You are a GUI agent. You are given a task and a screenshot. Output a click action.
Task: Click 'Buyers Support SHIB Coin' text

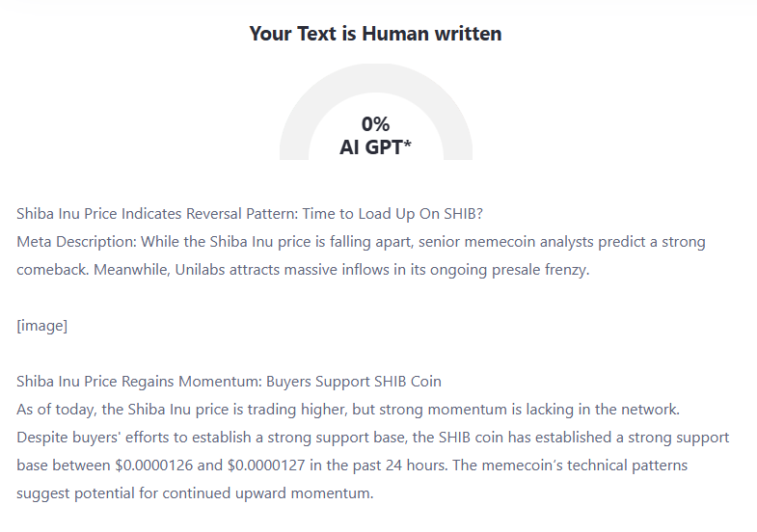point(354,382)
